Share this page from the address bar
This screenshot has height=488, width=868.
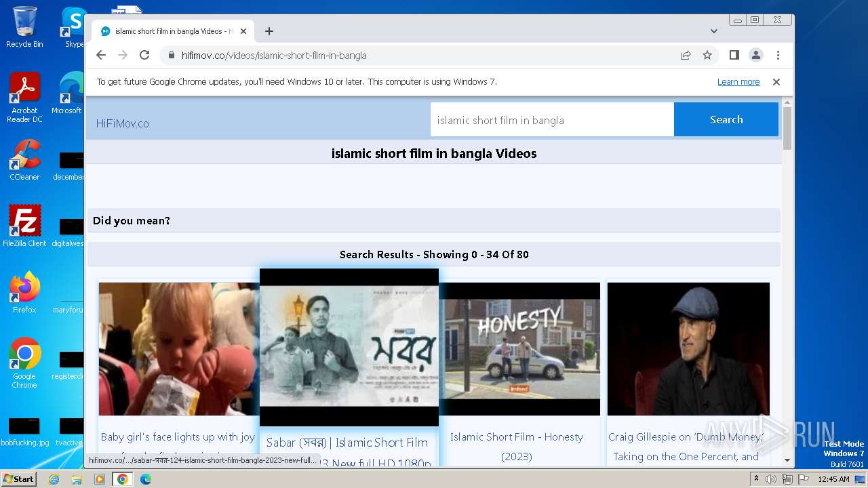(x=686, y=55)
